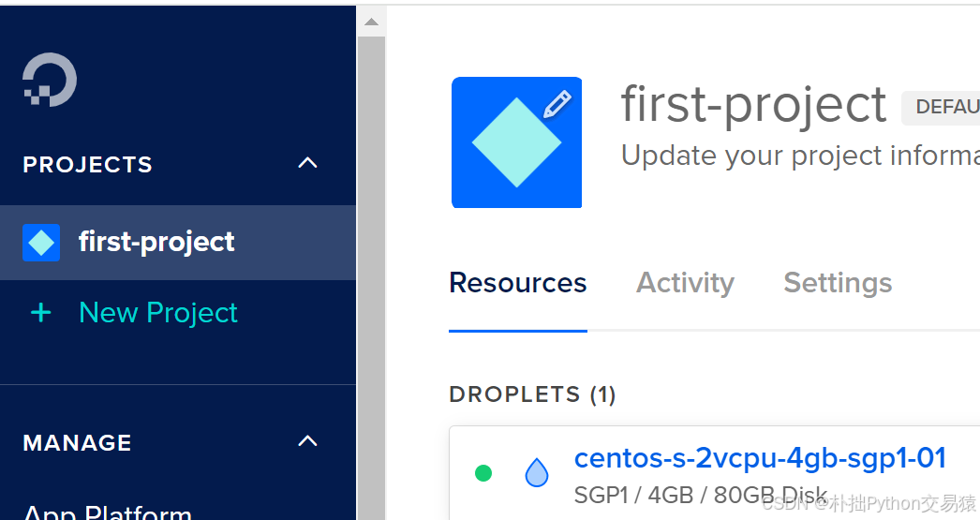Viewport: 980px width, 520px height.
Task: Click the sidebar vertical scrollbar thumb
Action: coord(371,278)
